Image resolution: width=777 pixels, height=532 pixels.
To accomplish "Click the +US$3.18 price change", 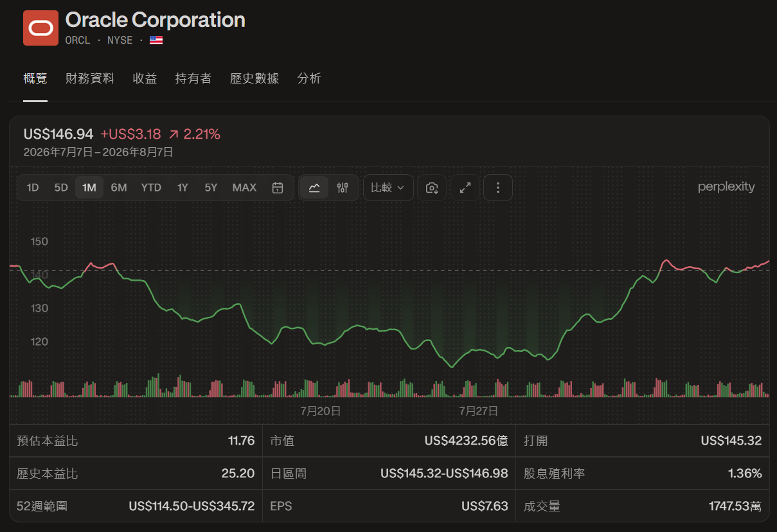I will [130, 134].
